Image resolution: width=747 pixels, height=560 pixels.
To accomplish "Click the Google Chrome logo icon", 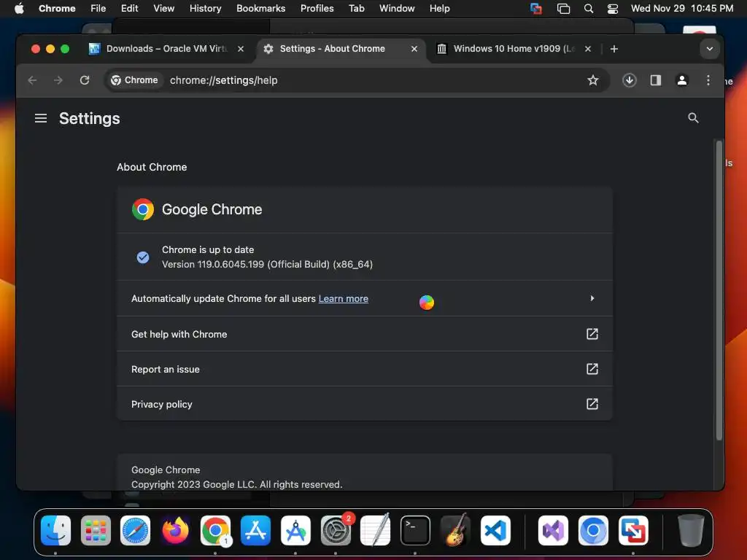I will pos(143,209).
